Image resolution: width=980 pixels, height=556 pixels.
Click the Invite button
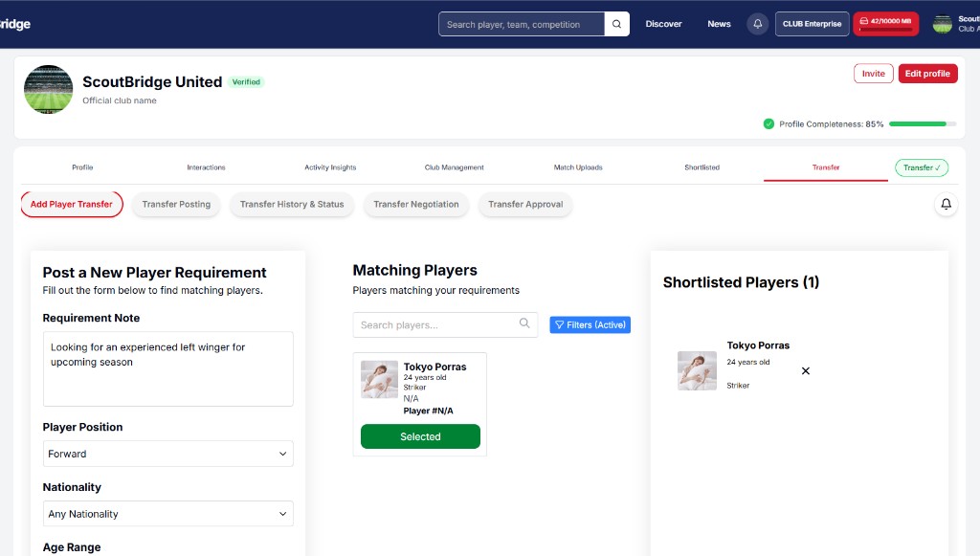(874, 74)
